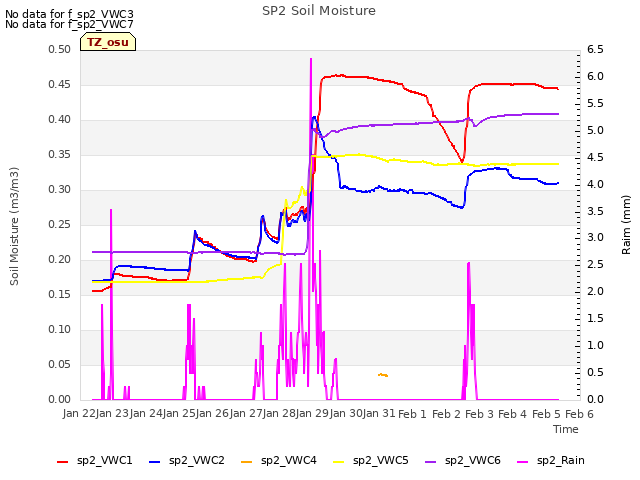640x480 pixels.
Task: Click the magenta sp2_Rain legend color marker
Action: coord(522,462)
